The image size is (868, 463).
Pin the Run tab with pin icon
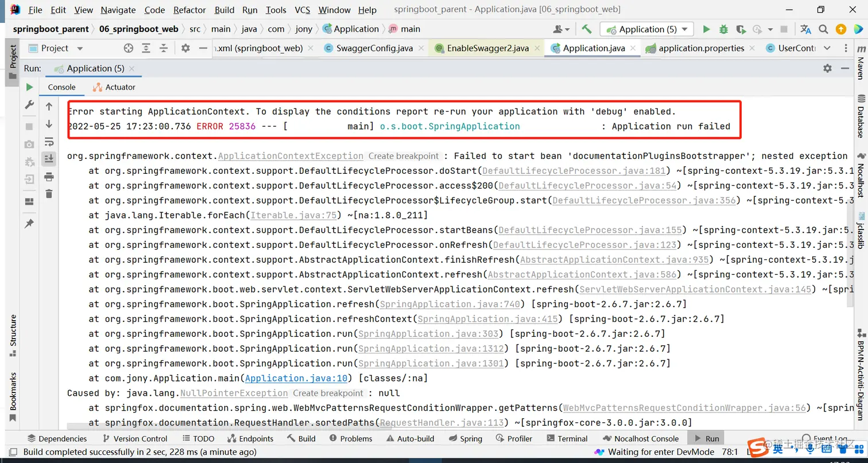tap(29, 223)
